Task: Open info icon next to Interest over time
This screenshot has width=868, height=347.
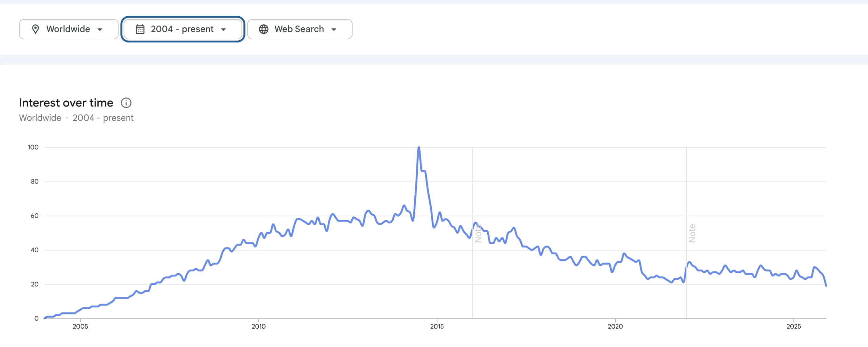Action: tap(126, 103)
